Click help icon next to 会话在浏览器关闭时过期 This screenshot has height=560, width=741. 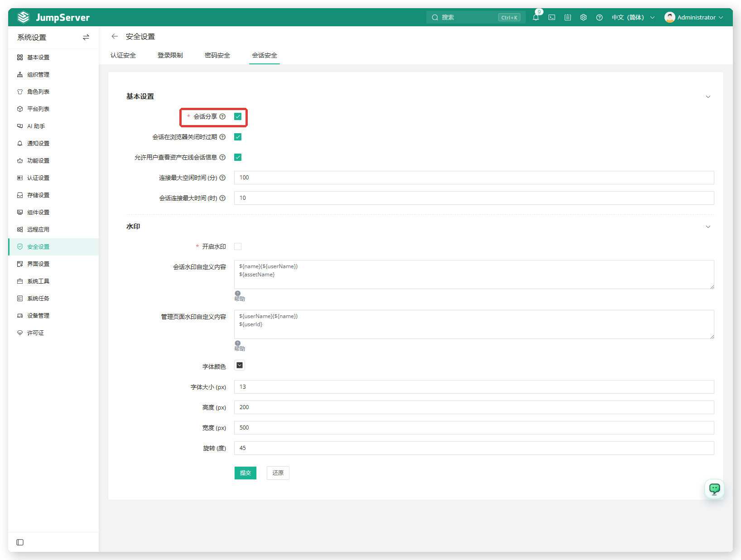222,137
